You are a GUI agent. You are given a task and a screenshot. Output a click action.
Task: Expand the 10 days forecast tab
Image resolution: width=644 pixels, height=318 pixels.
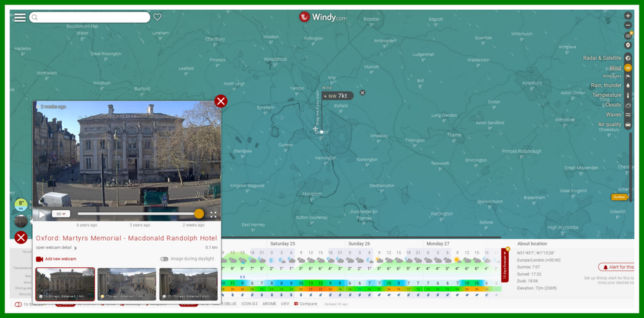505,265
